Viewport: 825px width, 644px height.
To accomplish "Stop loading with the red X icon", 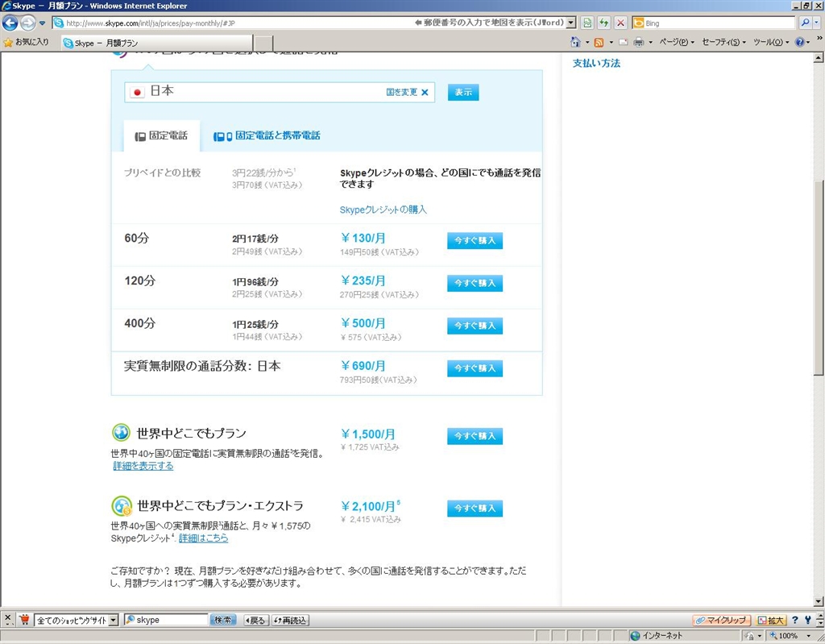I will [x=621, y=23].
